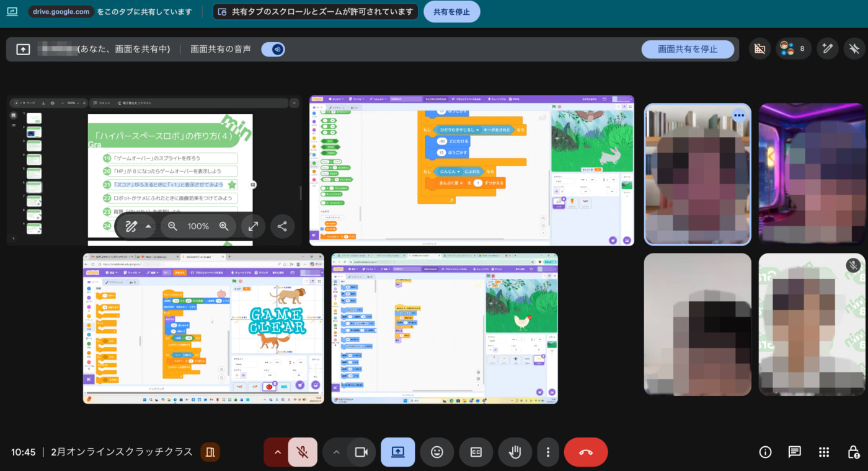Viewport: 868px width, 471px height.
Task: Unmute the microphone
Action: (x=303, y=452)
